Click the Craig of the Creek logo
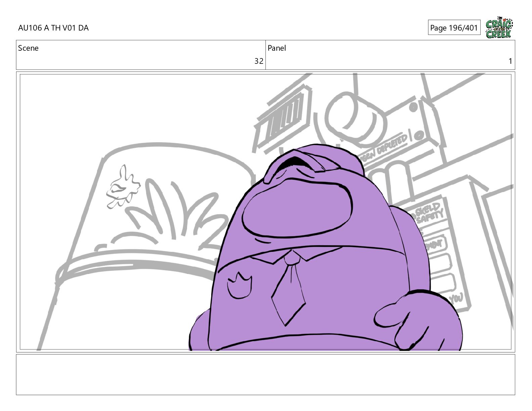The image size is (532, 411). [x=499, y=28]
